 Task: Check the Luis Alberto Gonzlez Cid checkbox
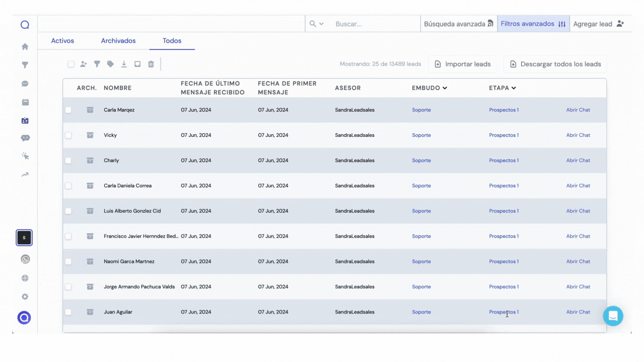pyautogui.click(x=68, y=211)
